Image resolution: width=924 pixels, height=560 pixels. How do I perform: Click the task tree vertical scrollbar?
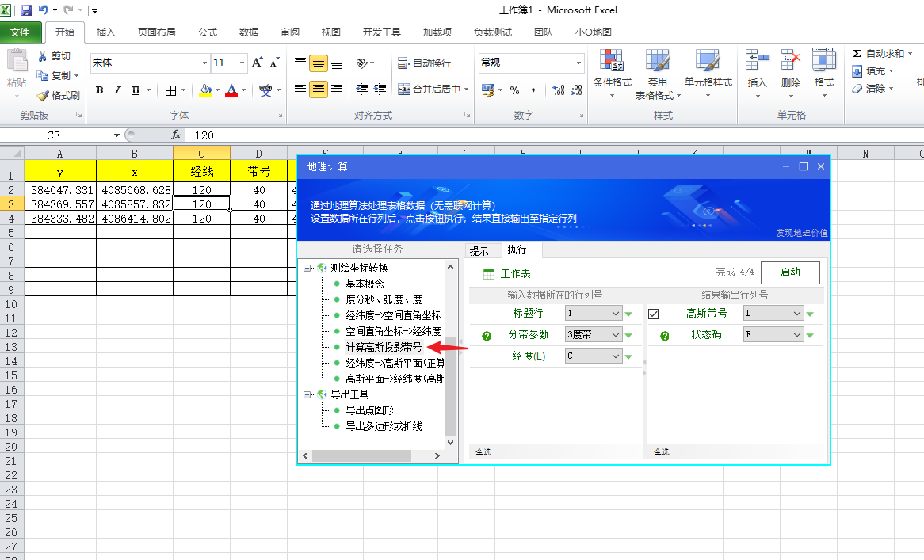pyautogui.click(x=450, y=386)
